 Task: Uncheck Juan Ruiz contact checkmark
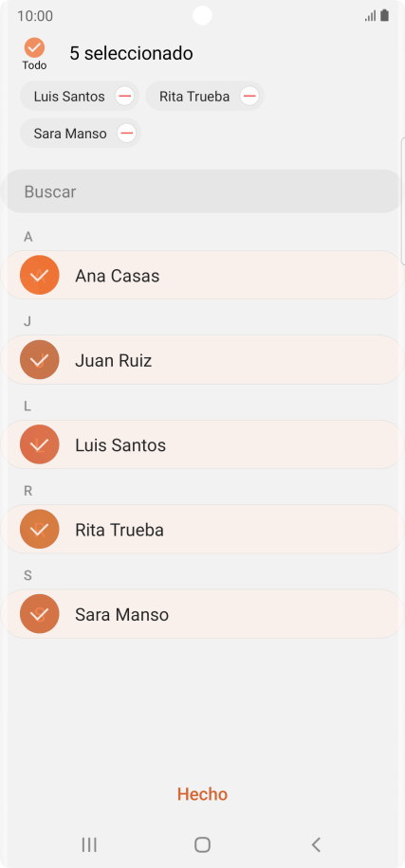tap(39, 360)
